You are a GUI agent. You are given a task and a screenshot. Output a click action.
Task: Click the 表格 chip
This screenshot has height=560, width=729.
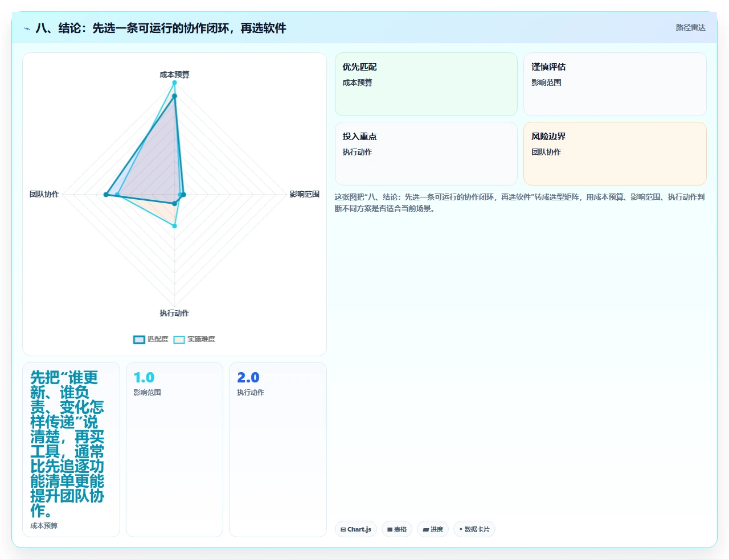(x=397, y=529)
